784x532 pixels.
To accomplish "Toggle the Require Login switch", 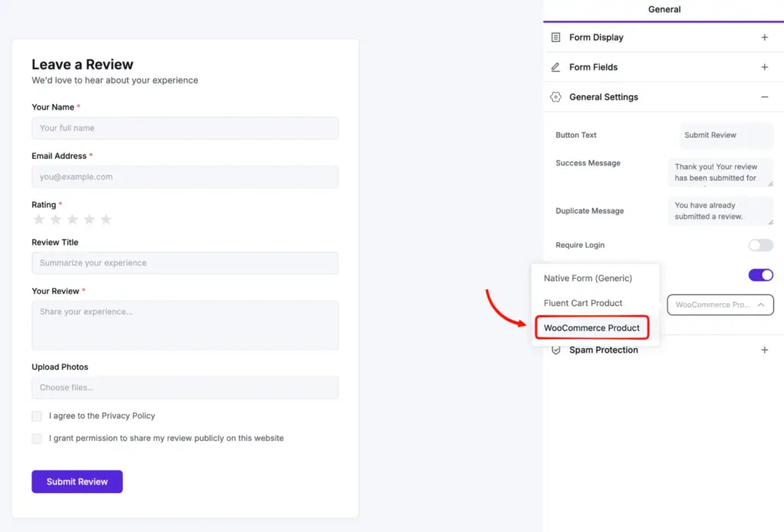I will [x=760, y=245].
